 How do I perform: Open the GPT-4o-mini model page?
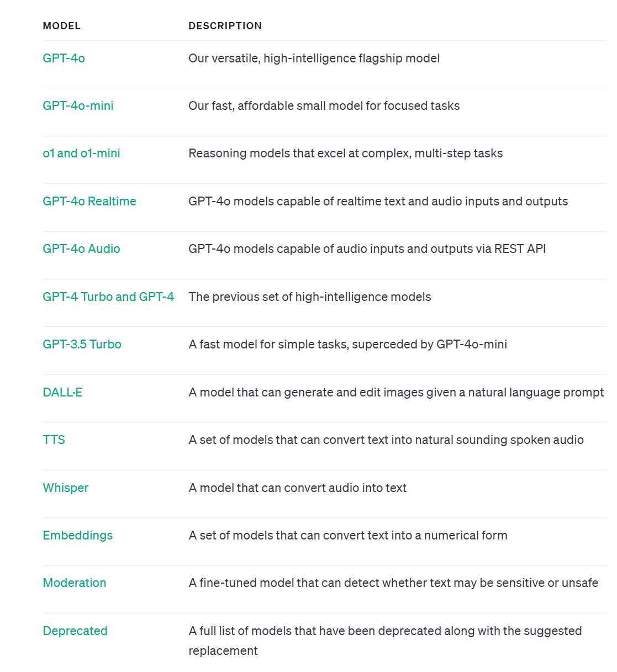78,106
